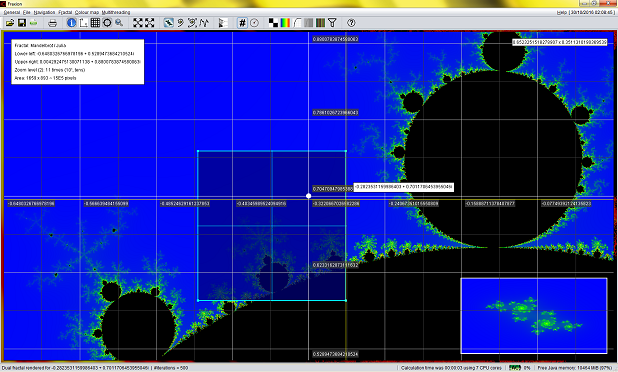The width and height of the screenshot is (618, 372).
Task: Click the open file folder icon
Action: coord(9,23)
